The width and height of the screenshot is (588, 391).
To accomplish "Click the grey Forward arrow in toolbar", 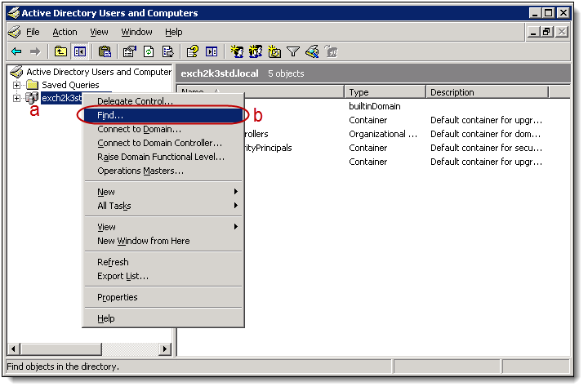I will tap(35, 51).
